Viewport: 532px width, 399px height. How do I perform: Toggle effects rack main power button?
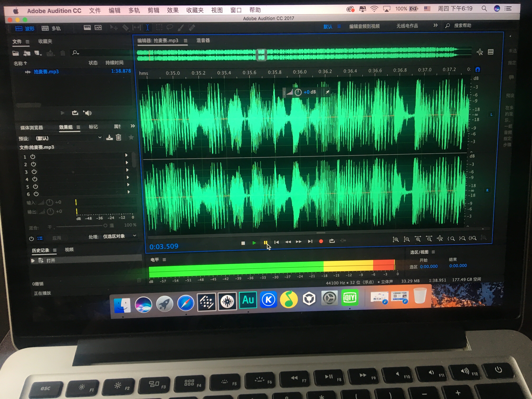31,239
